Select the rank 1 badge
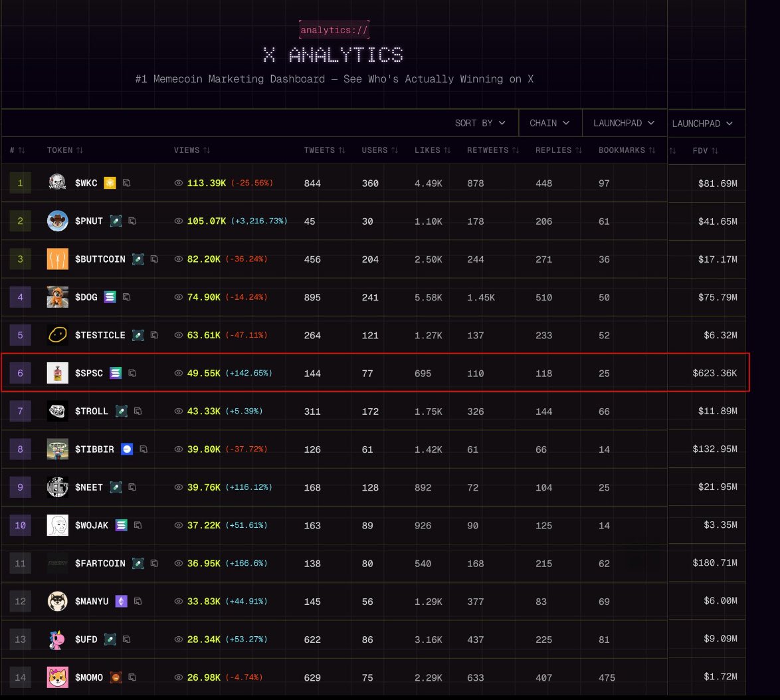This screenshot has height=700, width=780. pyautogui.click(x=20, y=183)
